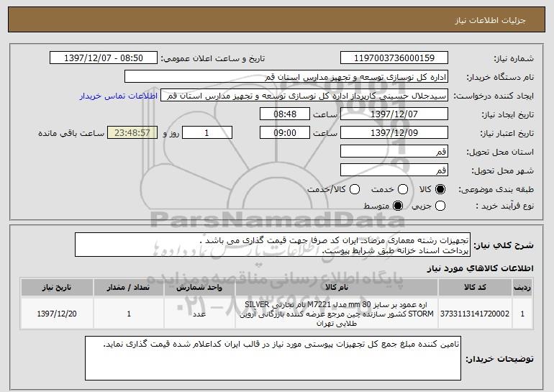Viewport: 554px width, 392px height.
Task: Click the request creator name field
Action: (304, 96)
